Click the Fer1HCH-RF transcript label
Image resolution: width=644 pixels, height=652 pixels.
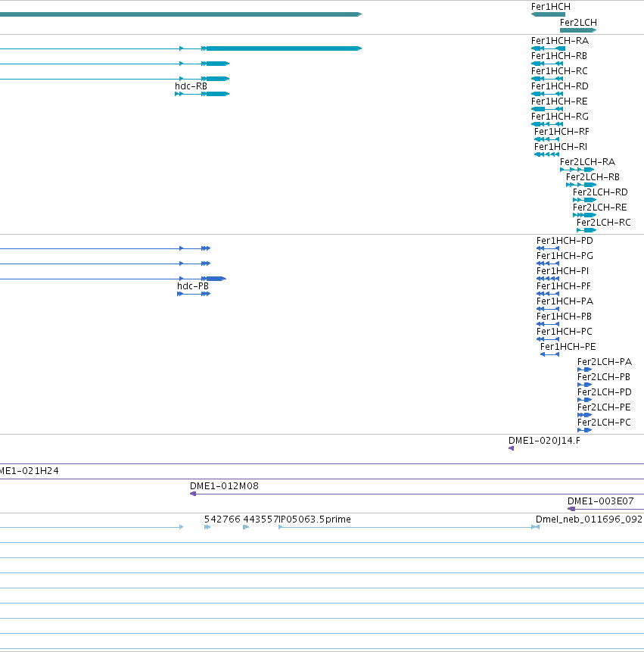tap(562, 132)
